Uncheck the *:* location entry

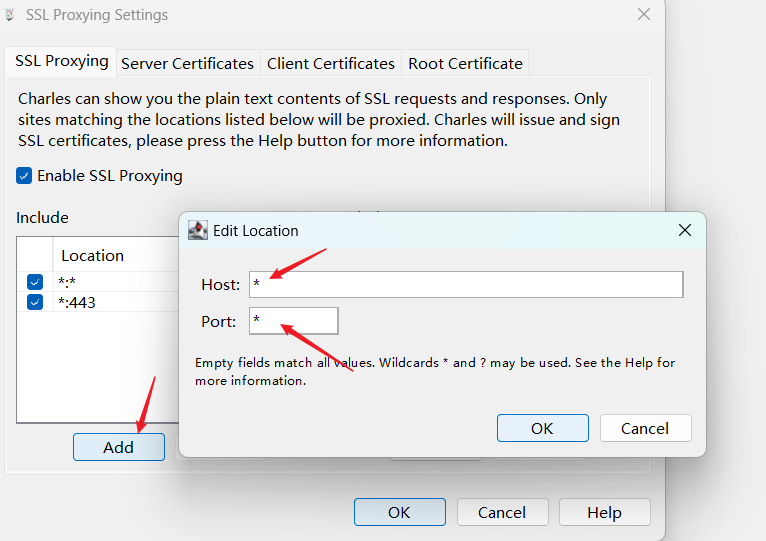pyautogui.click(x=35, y=282)
